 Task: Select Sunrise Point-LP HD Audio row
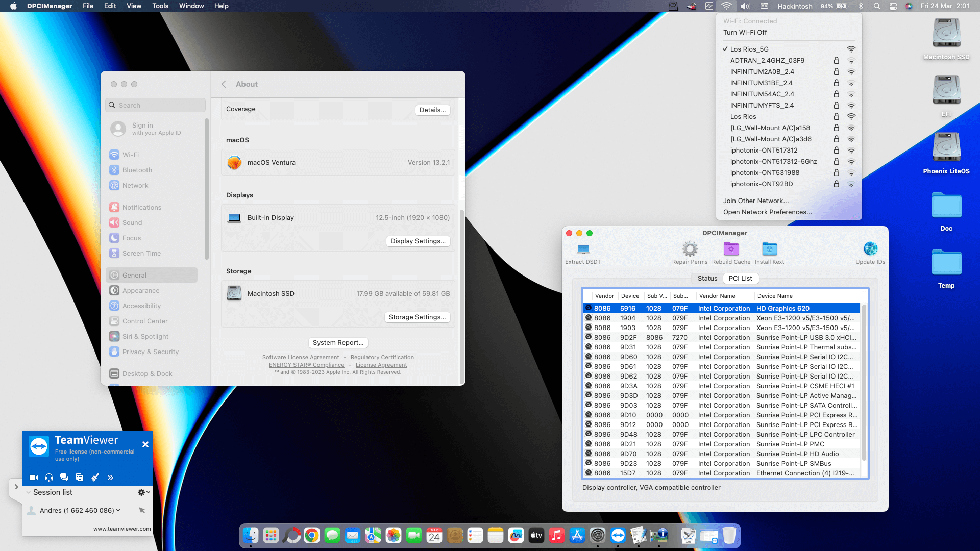[721, 454]
